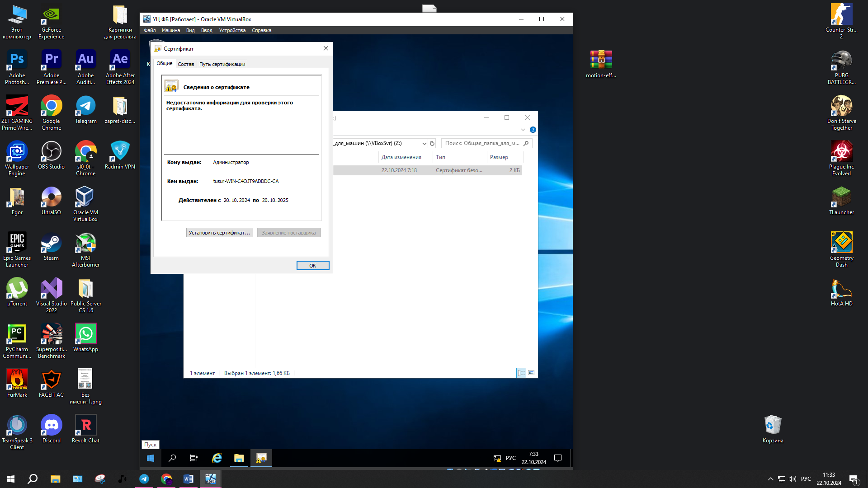Open Adobe Audition desktop icon
This screenshot has height=488, width=868.
pyautogui.click(x=86, y=67)
